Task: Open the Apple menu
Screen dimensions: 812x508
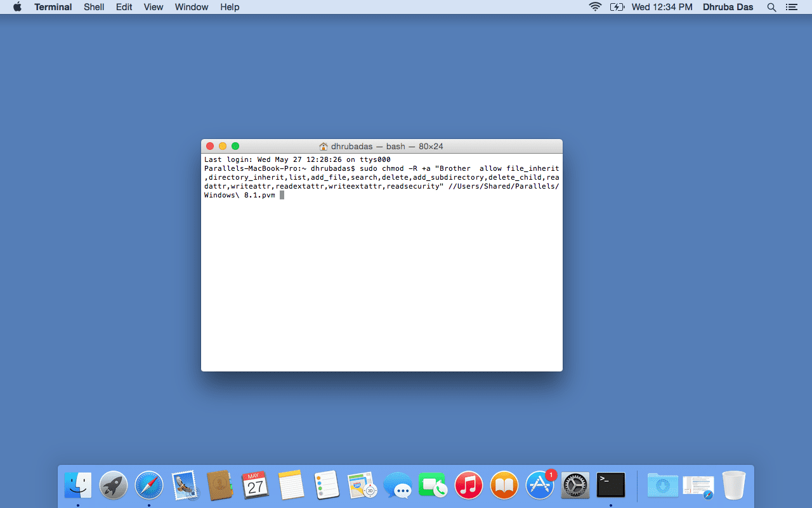Action: 17,7
